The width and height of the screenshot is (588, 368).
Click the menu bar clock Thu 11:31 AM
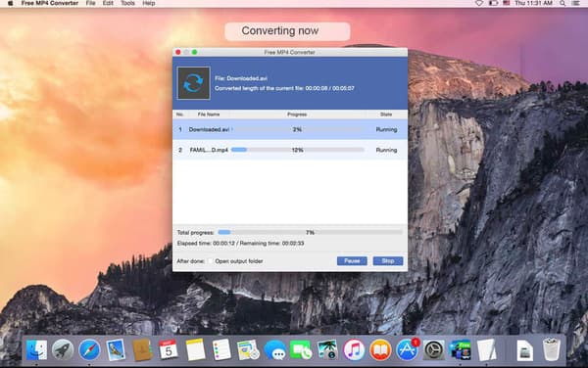(x=533, y=3)
